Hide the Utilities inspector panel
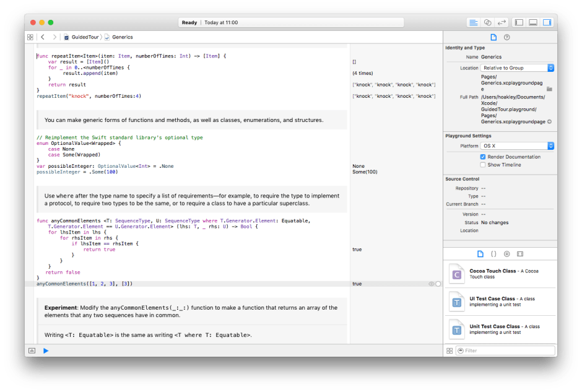 pyautogui.click(x=547, y=22)
